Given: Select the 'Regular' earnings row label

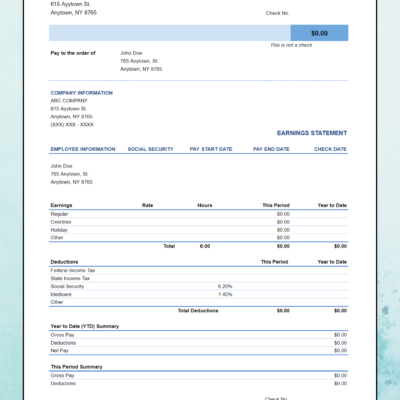Looking at the screenshot, I should (59, 214).
